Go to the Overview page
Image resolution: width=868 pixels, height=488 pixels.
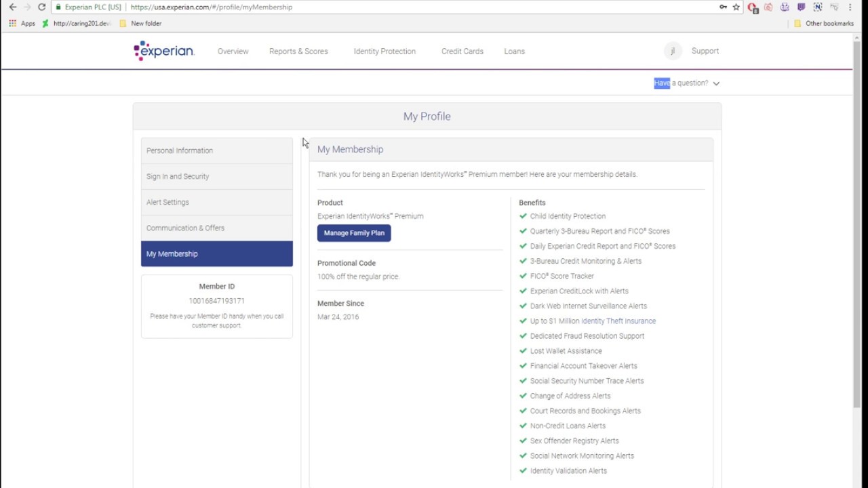(x=233, y=51)
